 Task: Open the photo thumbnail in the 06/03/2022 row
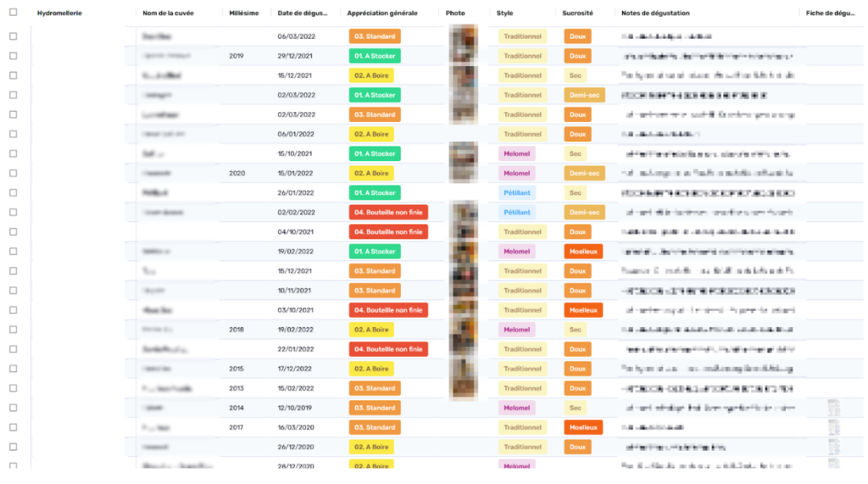(463, 37)
